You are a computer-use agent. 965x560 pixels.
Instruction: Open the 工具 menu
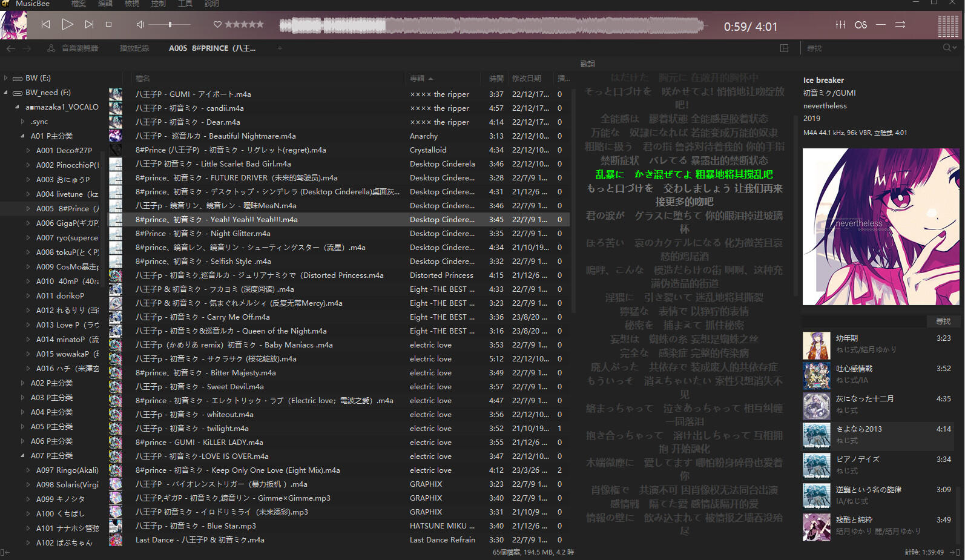[x=185, y=4]
